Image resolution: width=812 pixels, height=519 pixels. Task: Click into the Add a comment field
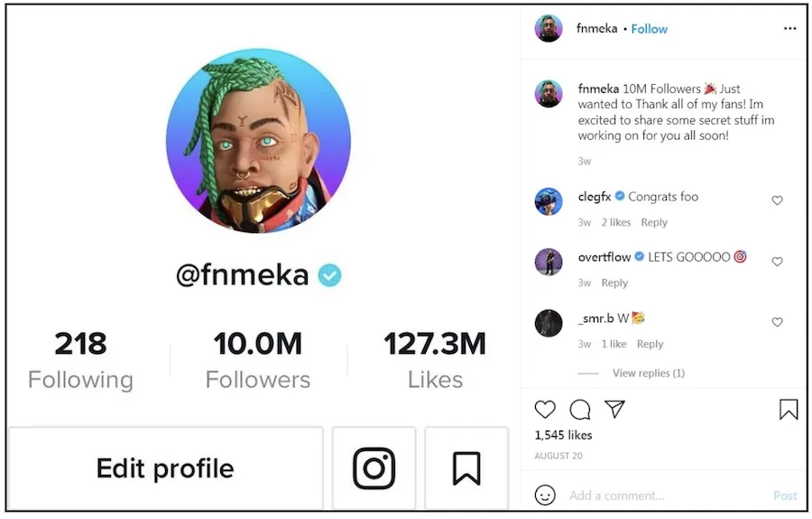point(666,496)
